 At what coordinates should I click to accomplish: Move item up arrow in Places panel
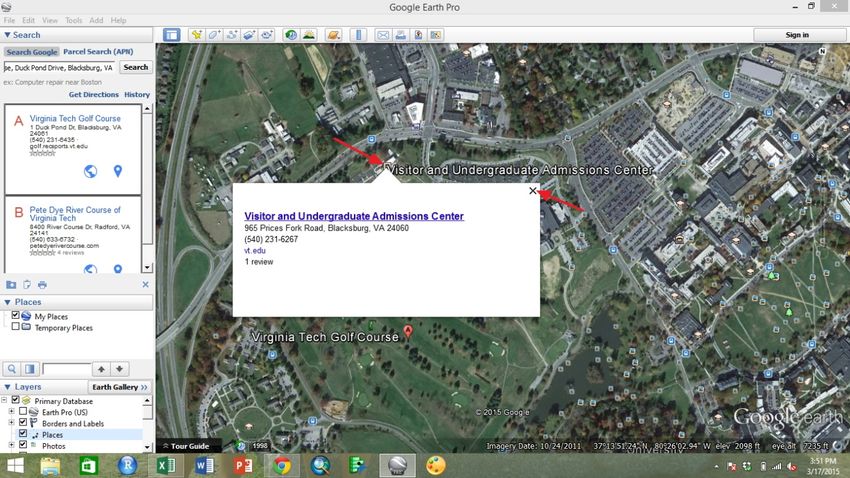click(101, 369)
